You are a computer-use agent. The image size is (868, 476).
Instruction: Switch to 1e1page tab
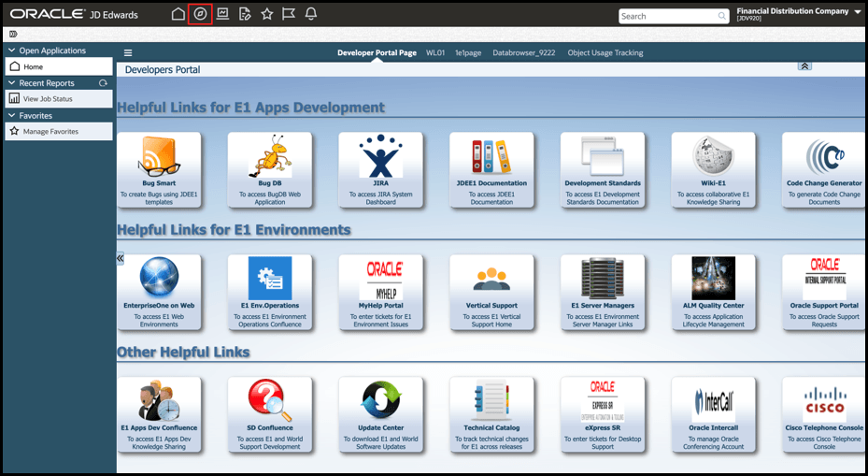(x=468, y=53)
